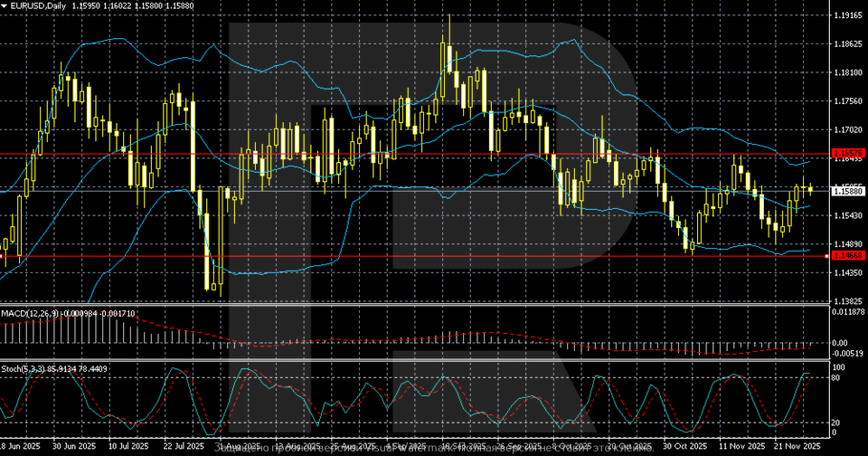Click the 1.14668 red price tag
868x456 pixels.
[847, 256]
